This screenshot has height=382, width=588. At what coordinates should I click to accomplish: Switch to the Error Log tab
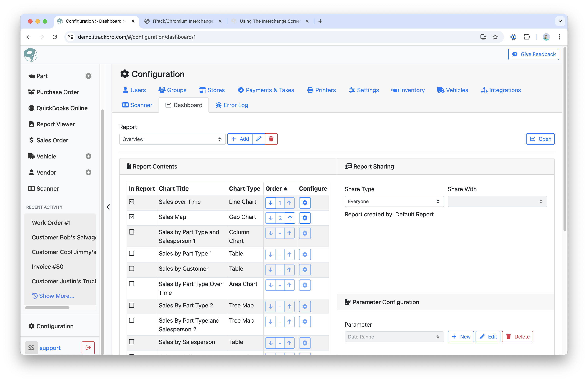(232, 105)
